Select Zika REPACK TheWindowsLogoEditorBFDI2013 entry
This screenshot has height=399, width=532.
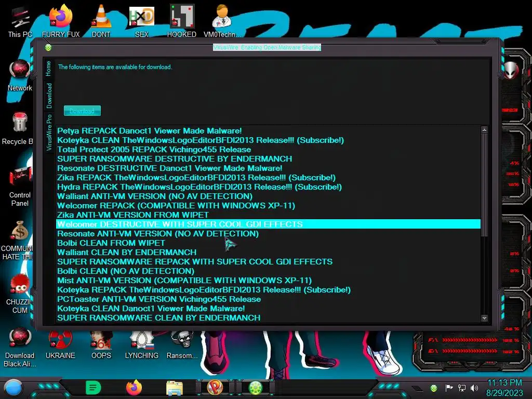click(x=268, y=178)
